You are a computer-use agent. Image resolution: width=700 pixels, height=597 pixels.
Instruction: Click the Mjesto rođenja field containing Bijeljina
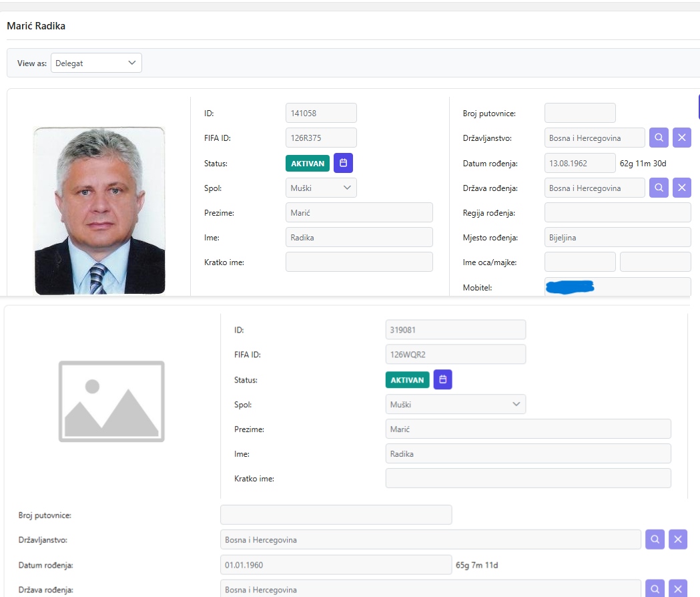click(617, 238)
